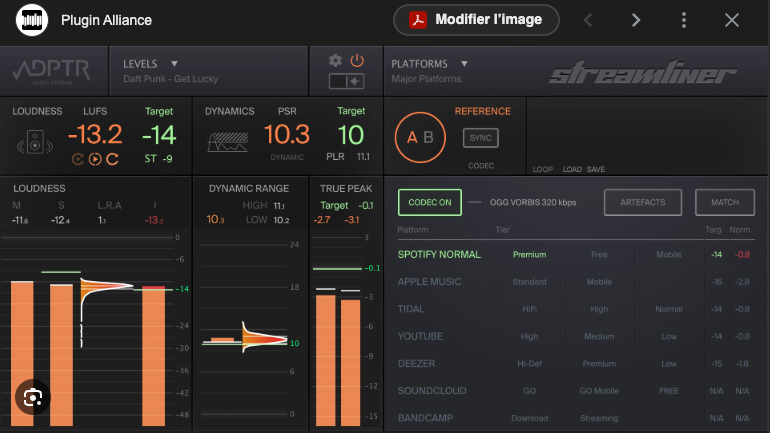Toggle the SYNC button
The image size is (770, 433).
(x=480, y=138)
